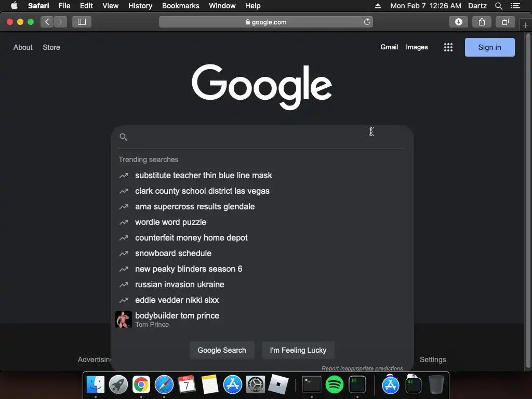Click the google.com address bar

266,22
